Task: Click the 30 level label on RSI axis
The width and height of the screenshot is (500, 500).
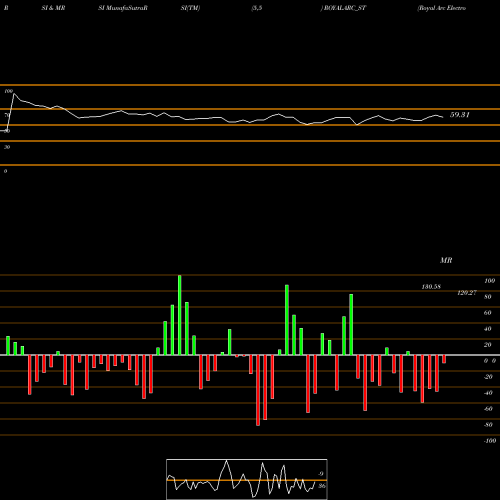Action: coord(7,147)
